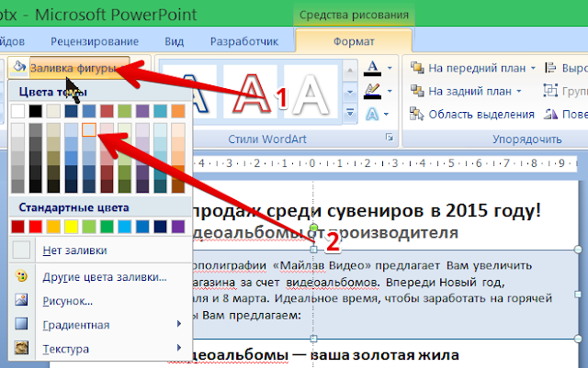This screenshot has width=588, height=368.
Task: Expand the Text Effects dropdown arrow
Action: pos(386,115)
